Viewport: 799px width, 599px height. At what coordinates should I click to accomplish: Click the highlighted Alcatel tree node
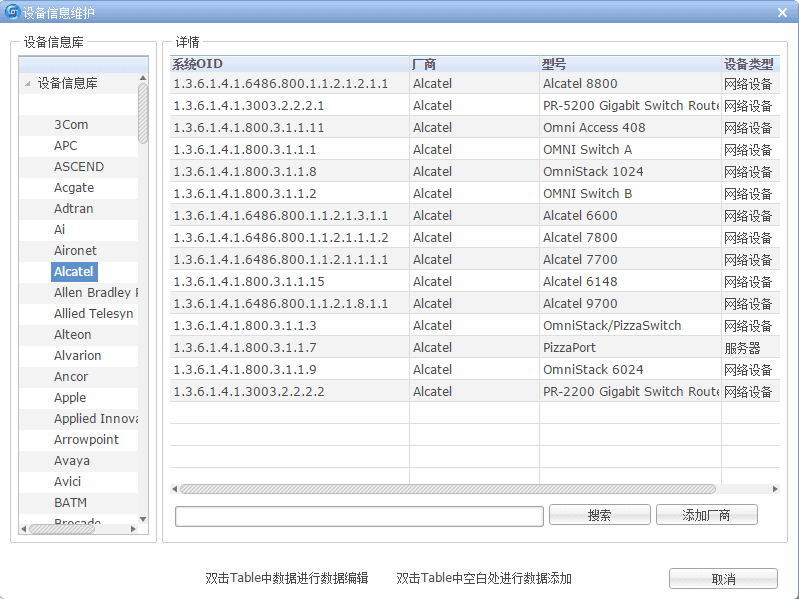coord(74,271)
